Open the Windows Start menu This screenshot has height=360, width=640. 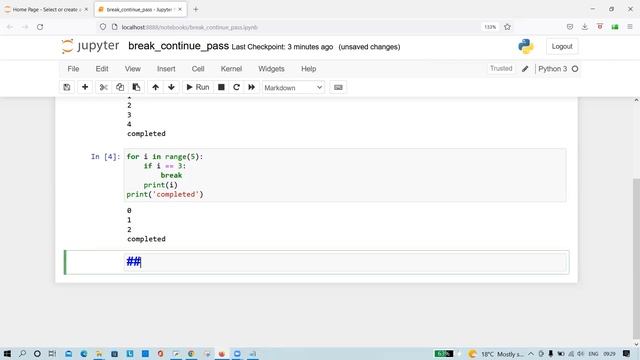7,353
